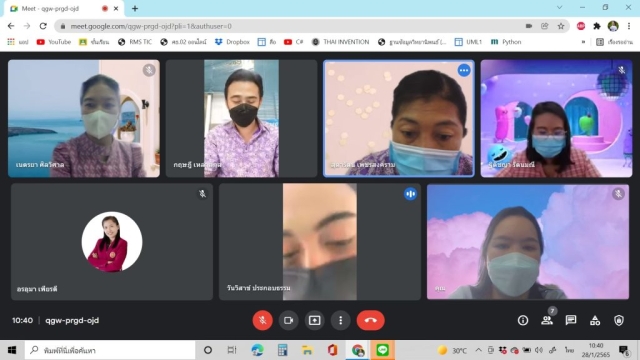Screen dimensions: 640x360
Task: Open a new browser tab
Action: point(135,9)
